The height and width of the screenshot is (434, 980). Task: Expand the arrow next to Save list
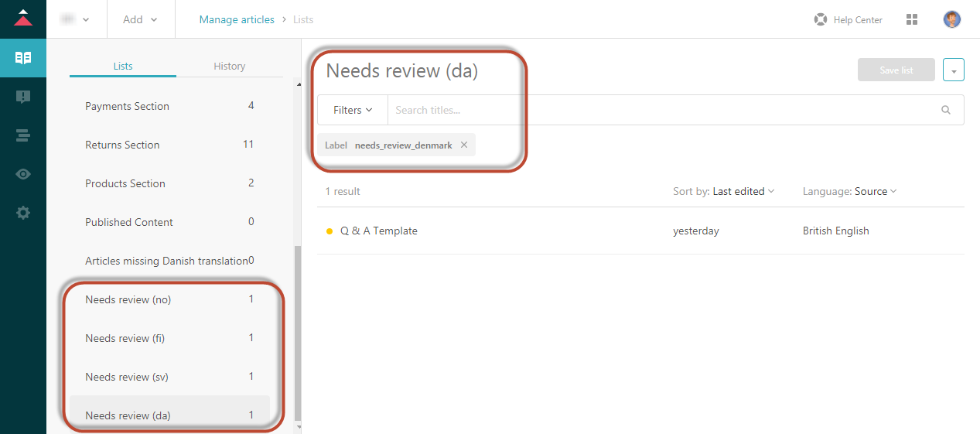953,70
